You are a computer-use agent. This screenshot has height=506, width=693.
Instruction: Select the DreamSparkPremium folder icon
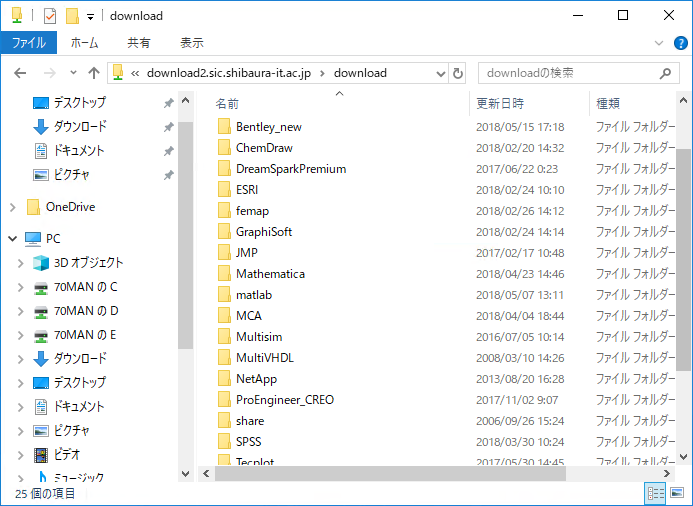[x=224, y=168]
